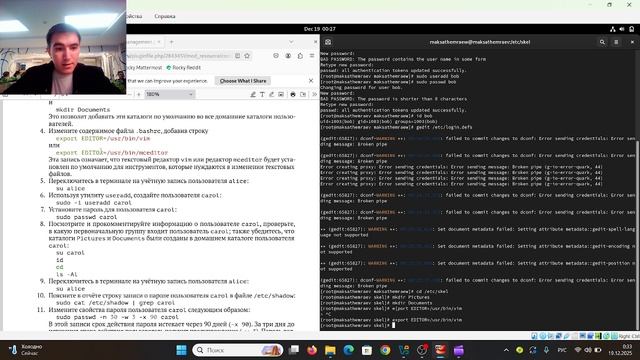Click the microphone icon in system tray
Viewport: 640px width, 360px height.
click(546, 350)
